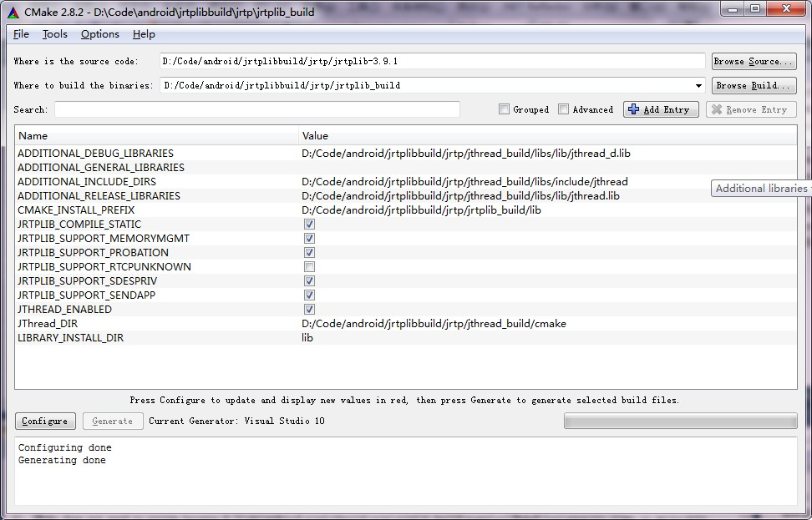Open the File menu
Viewport: 812px width, 520px height.
(19, 34)
